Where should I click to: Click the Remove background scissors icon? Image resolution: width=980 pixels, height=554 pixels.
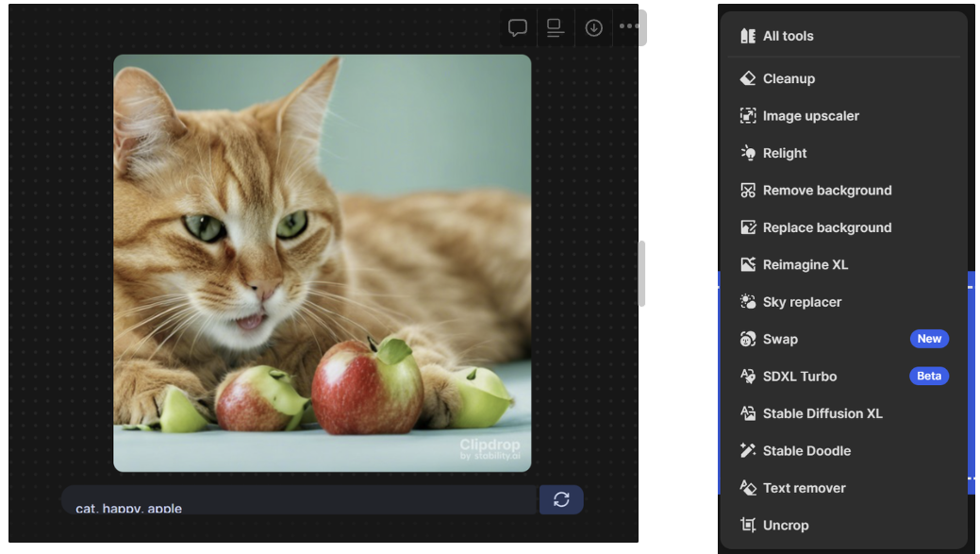pyautogui.click(x=748, y=190)
